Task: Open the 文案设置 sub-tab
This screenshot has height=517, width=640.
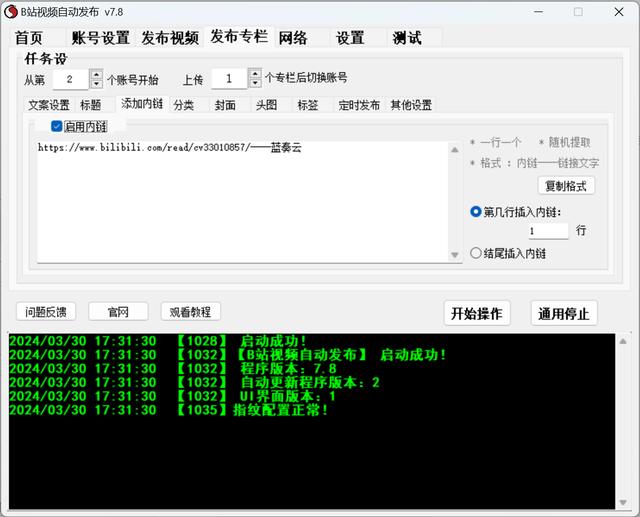Action: [x=49, y=105]
